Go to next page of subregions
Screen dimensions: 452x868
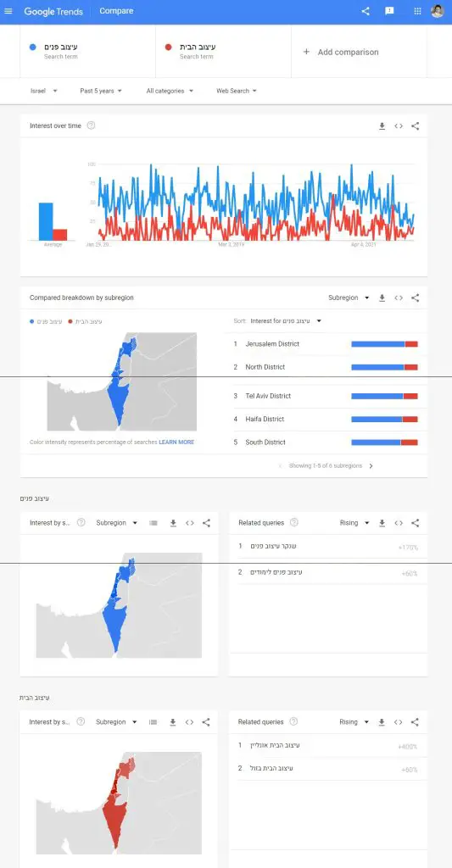click(371, 466)
